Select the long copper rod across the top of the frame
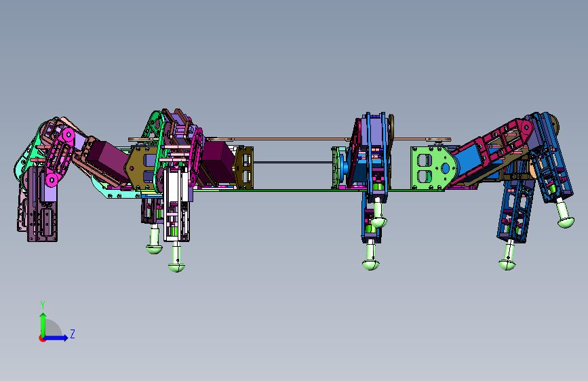588x381 pixels. point(289,140)
